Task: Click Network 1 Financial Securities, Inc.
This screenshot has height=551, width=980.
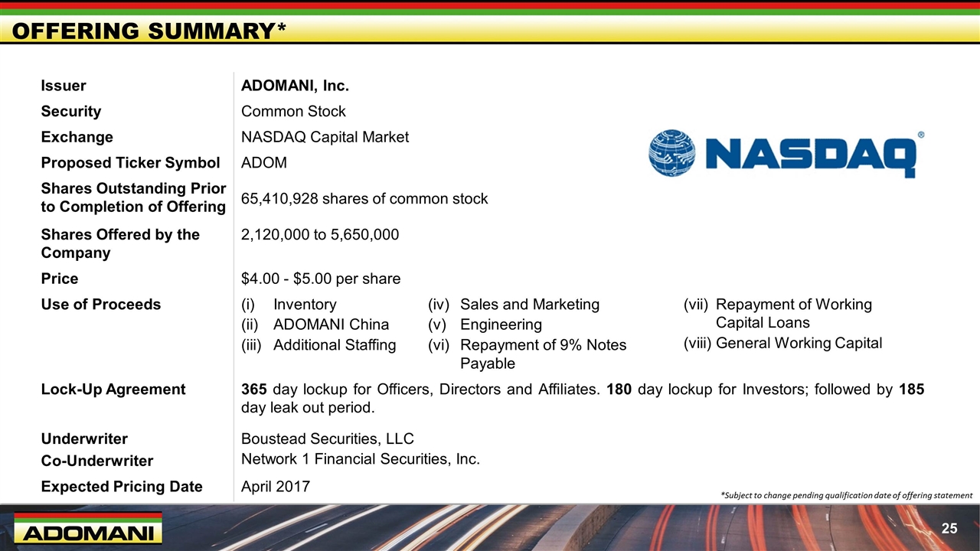Action: (360, 459)
